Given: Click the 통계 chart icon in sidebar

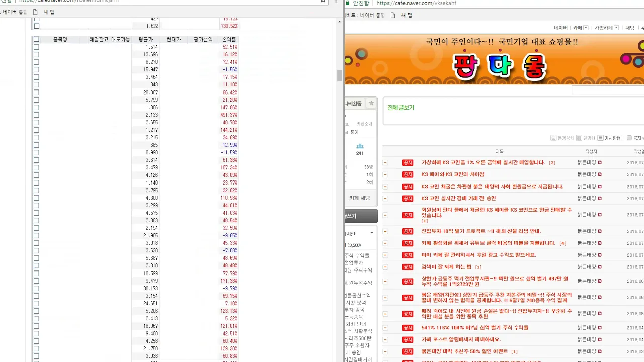Looking at the screenshot, I should (347, 132).
